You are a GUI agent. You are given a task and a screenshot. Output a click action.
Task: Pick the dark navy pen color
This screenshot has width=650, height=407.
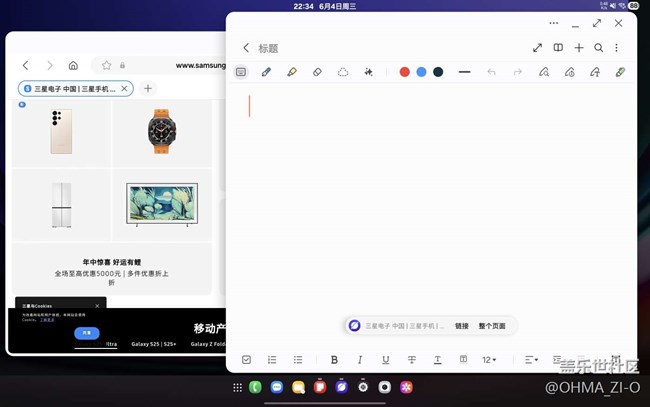pos(438,72)
